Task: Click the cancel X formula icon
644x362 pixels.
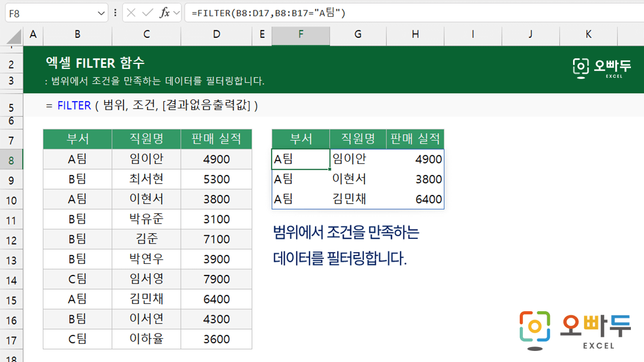Action: tap(131, 13)
